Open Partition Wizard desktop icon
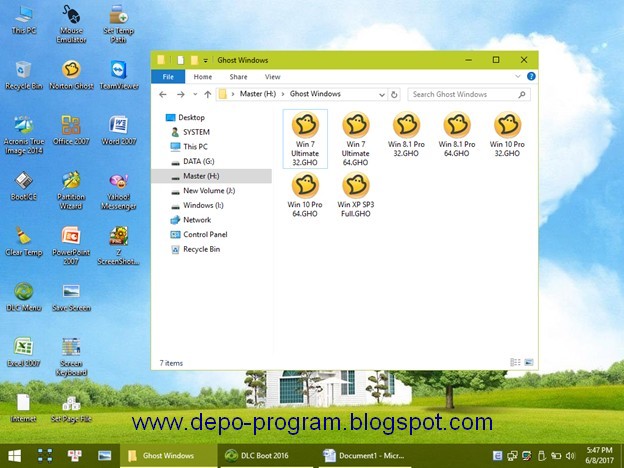Image resolution: width=624 pixels, height=468 pixels. [71, 191]
